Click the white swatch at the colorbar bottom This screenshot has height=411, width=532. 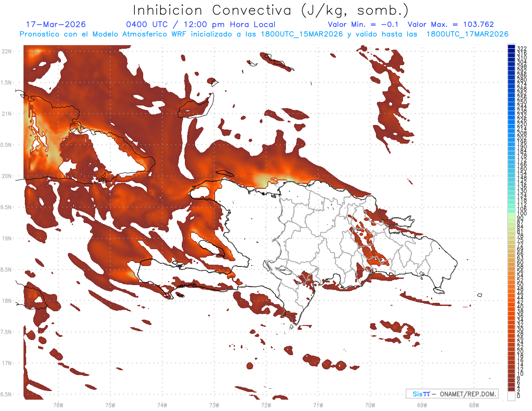coord(511,396)
